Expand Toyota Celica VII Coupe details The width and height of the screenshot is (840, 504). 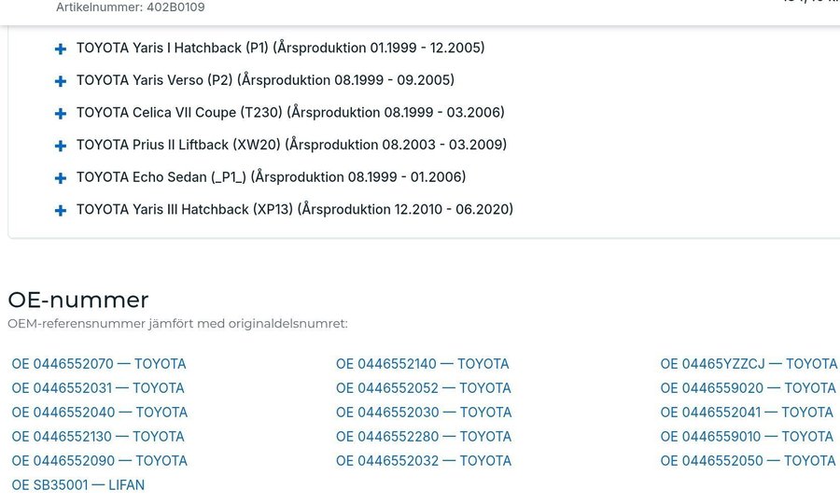click(61, 114)
